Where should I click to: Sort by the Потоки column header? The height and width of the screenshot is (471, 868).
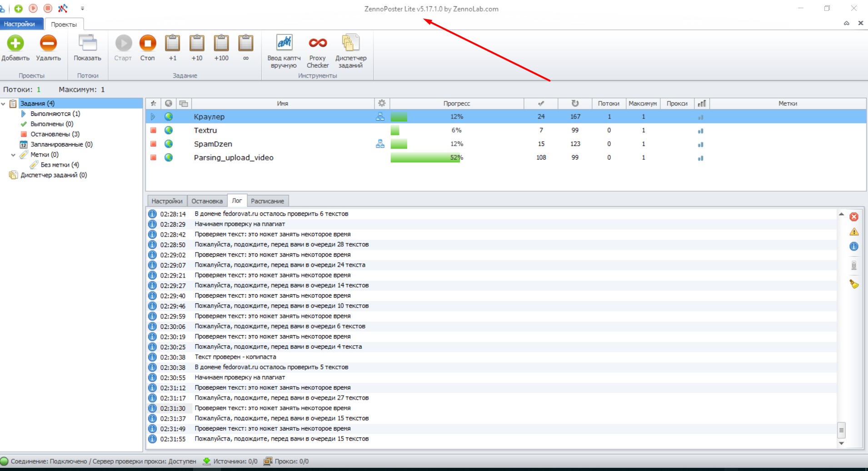(x=609, y=104)
